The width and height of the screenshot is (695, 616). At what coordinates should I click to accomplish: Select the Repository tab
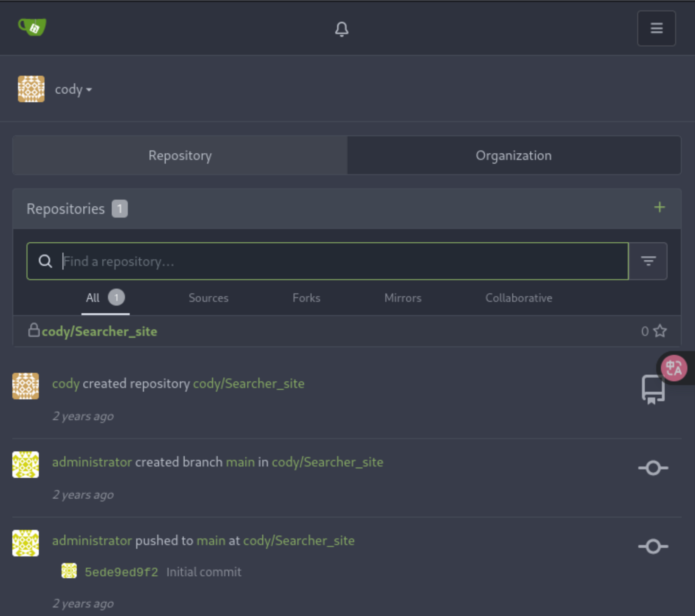[180, 155]
